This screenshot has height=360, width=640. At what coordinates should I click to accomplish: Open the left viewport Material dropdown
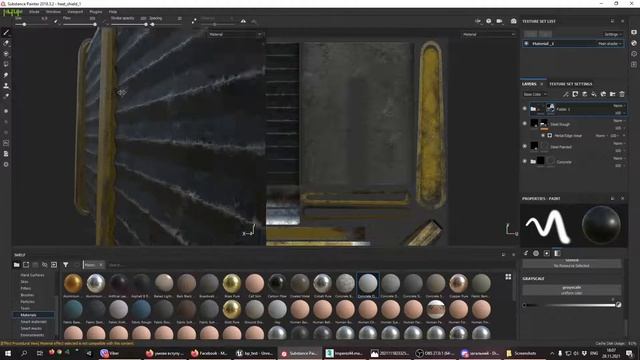pos(235,35)
